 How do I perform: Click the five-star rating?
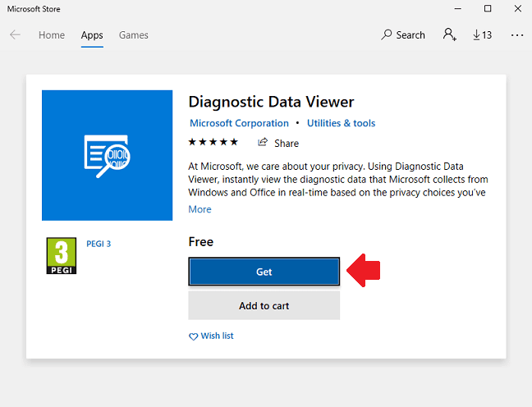(x=213, y=142)
